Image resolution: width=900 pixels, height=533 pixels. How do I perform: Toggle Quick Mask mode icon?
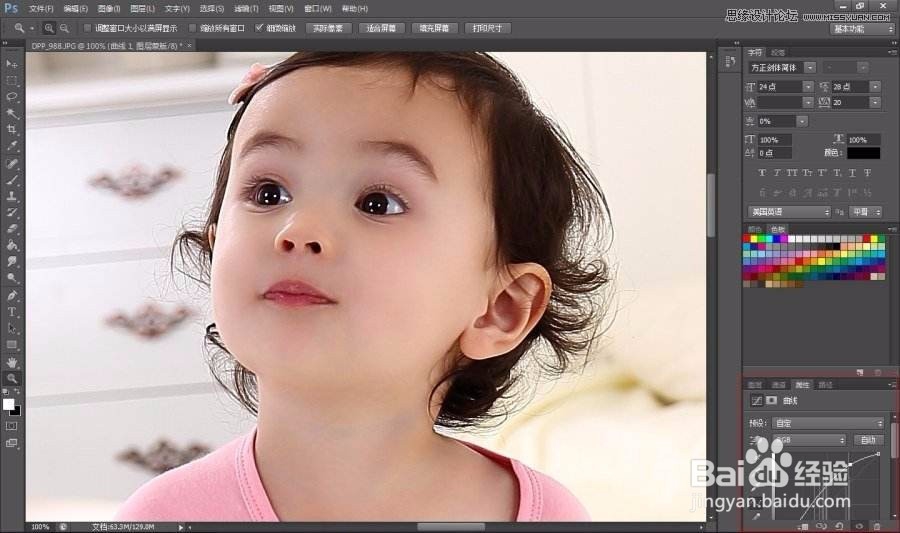point(11,426)
